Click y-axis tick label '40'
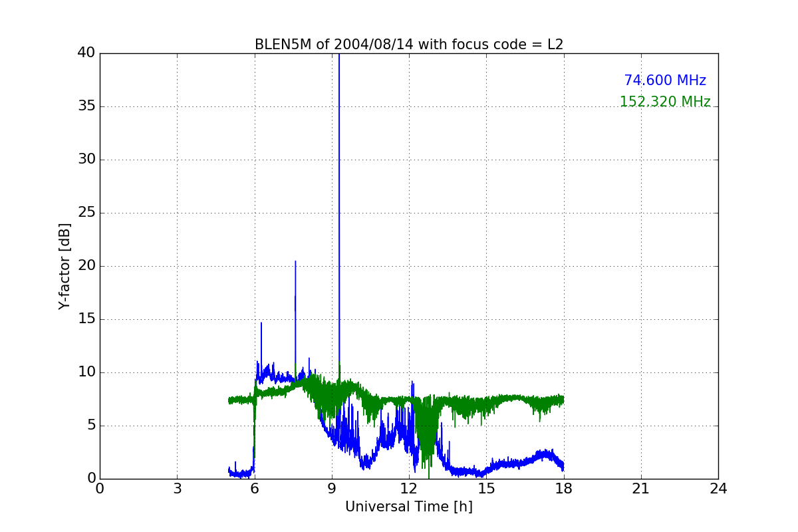 [x=86, y=53]
